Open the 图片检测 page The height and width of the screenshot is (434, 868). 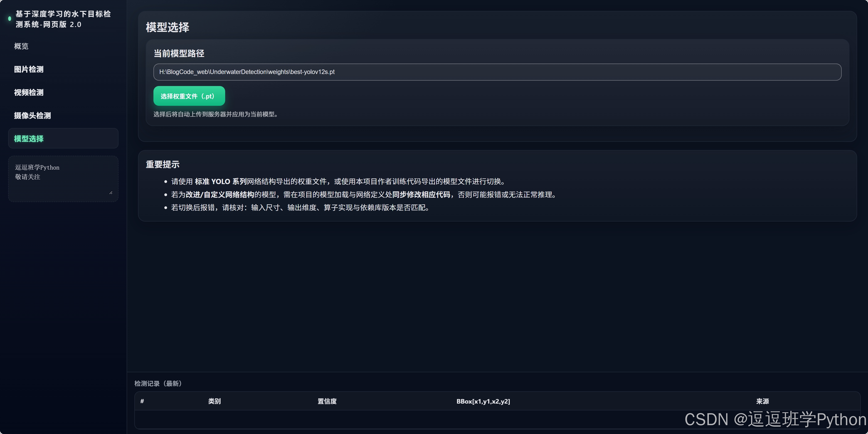[x=29, y=69]
